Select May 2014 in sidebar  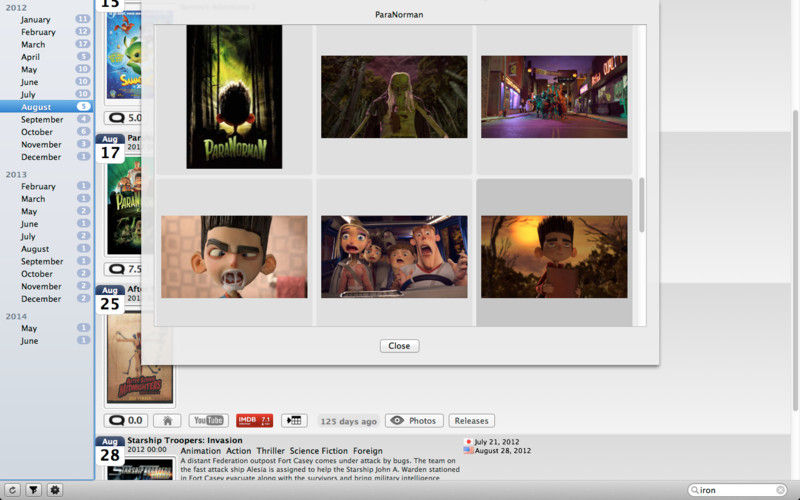pos(47,328)
